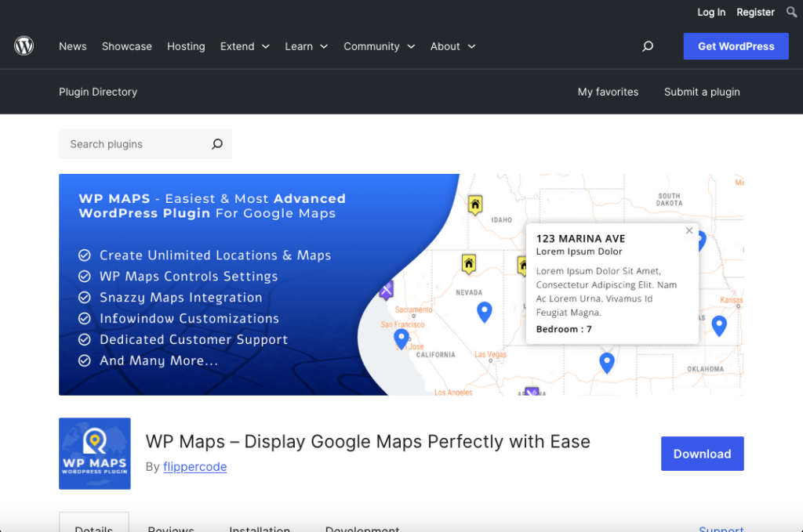Viewport: 803px width, 532px height.
Task: Open My favorites
Action: tap(608, 92)
